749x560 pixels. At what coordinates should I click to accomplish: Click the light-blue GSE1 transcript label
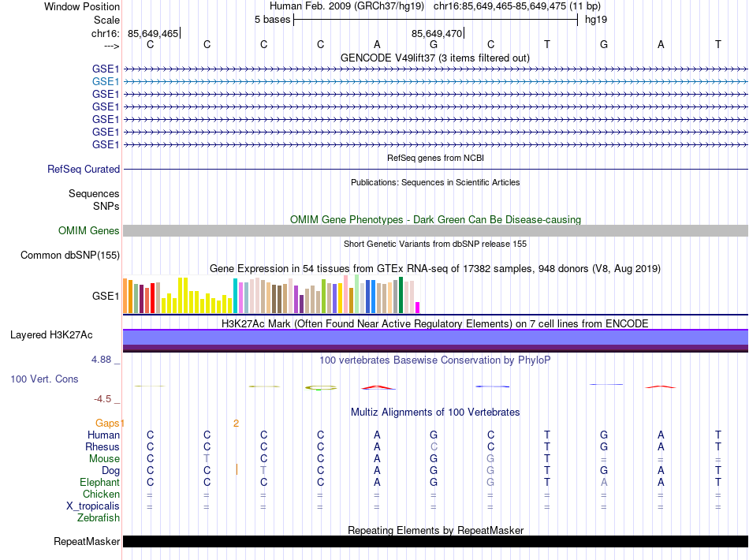coord(106,81)
